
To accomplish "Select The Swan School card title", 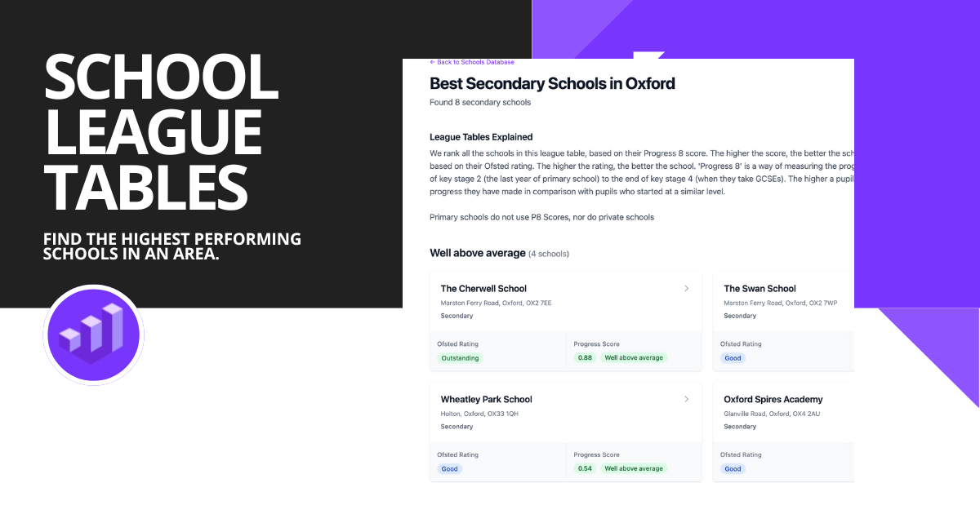I will tap(759, 288).
